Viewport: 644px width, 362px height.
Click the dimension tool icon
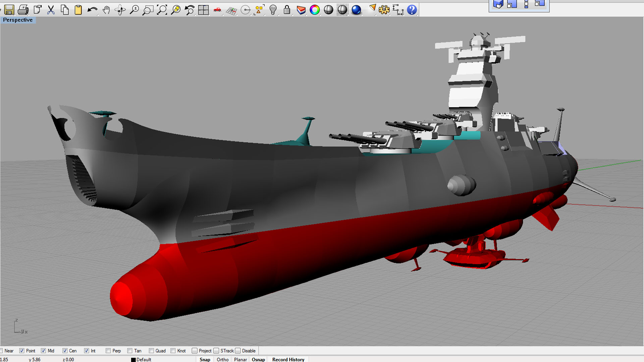click(x=398, y=10)
